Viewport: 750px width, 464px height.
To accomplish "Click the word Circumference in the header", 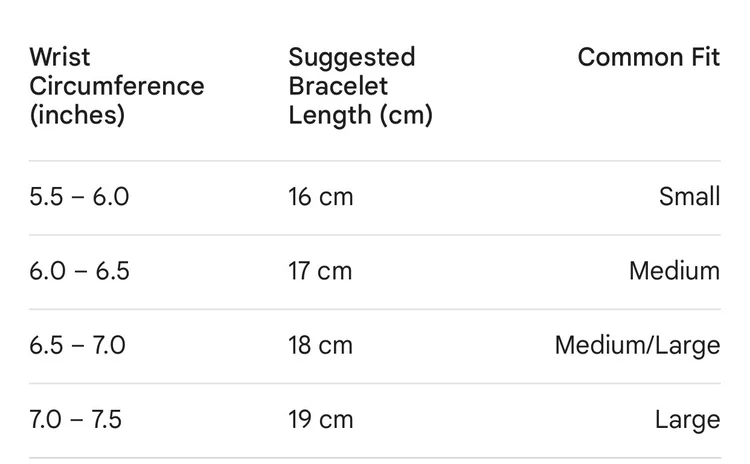I will pyautogui.click(x=116, y=86).
